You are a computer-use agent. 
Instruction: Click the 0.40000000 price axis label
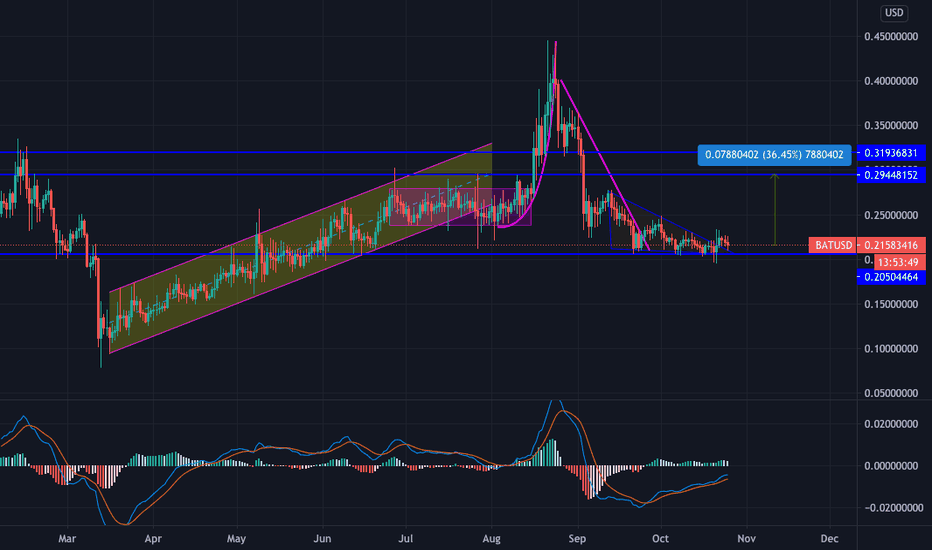tap(891, 81)
